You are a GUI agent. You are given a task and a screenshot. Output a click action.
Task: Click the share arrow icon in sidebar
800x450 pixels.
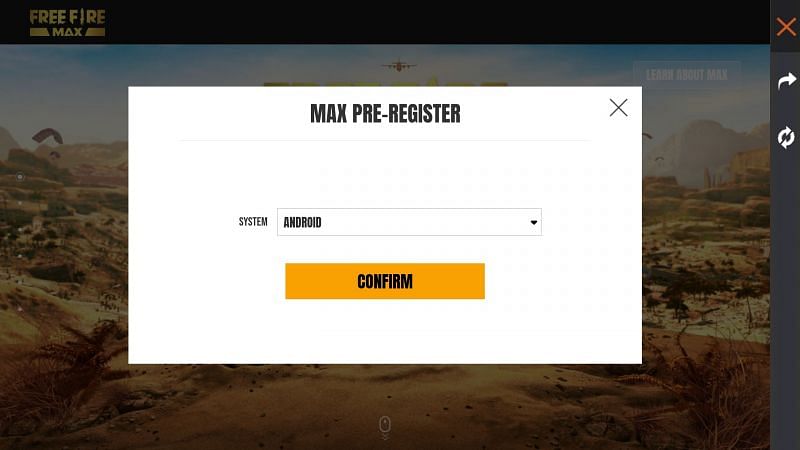(787, 81)
